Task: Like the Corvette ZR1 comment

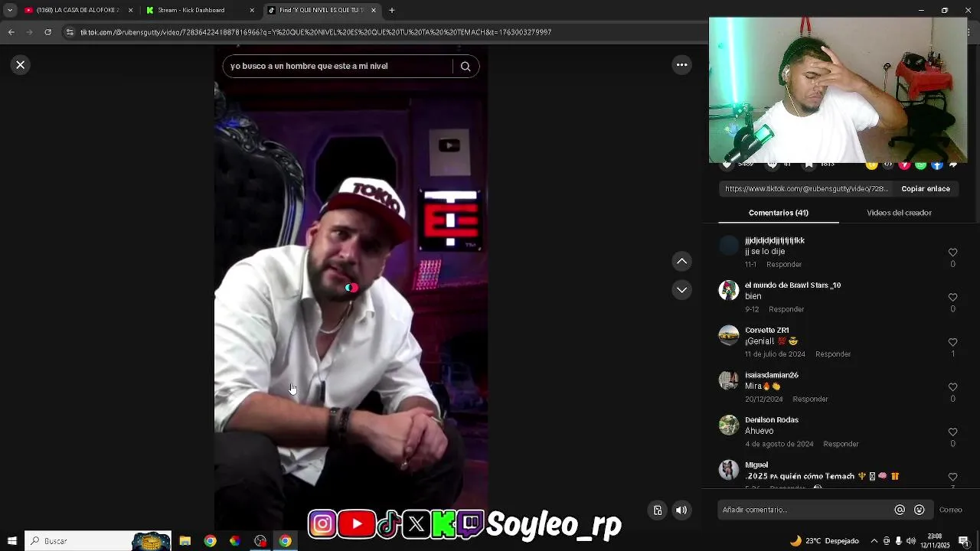Action: pyautogui.click(x=952, y=342)
